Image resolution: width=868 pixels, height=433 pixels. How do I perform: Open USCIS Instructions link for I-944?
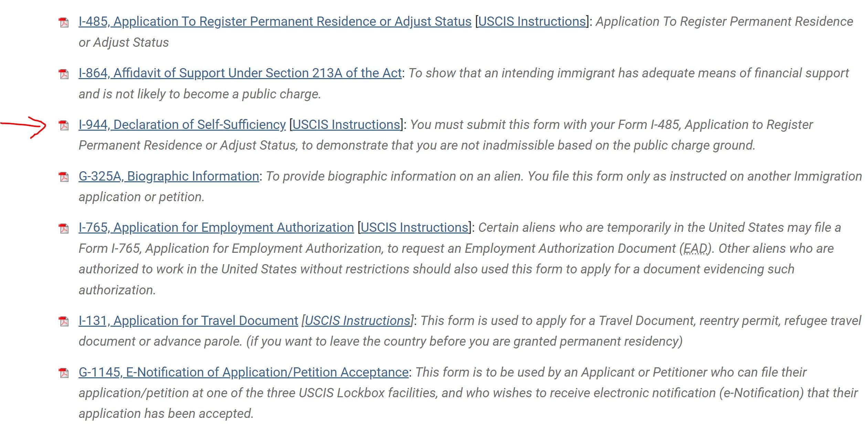346,125
